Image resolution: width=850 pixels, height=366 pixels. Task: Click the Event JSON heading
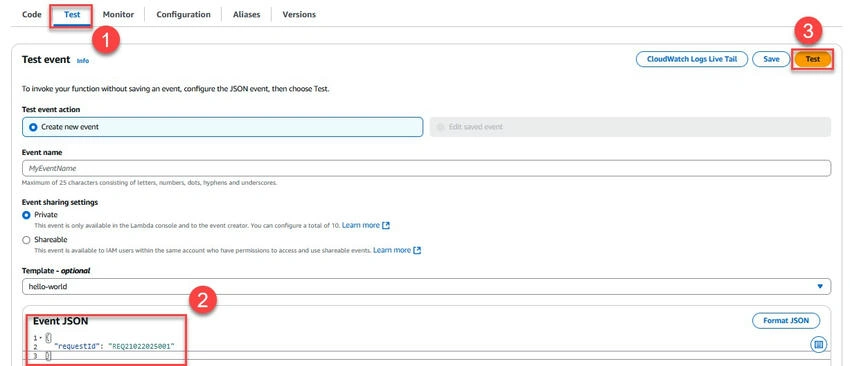coord(61,321)
